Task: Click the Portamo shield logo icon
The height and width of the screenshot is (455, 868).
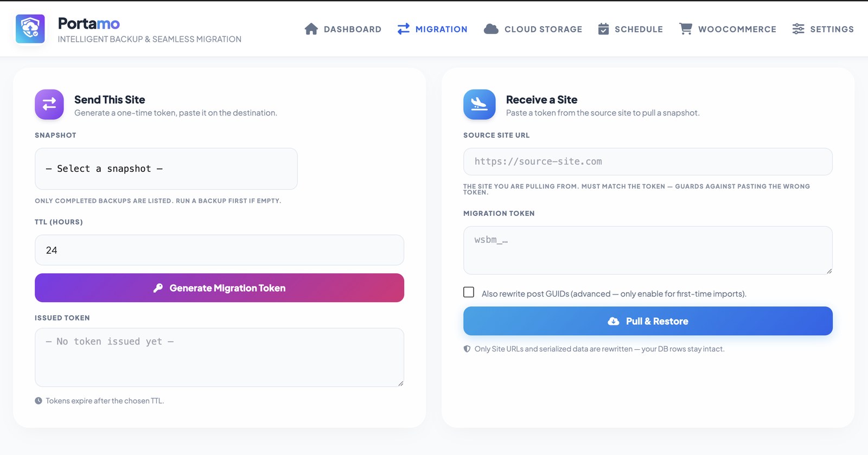Action: pos(30,29)
